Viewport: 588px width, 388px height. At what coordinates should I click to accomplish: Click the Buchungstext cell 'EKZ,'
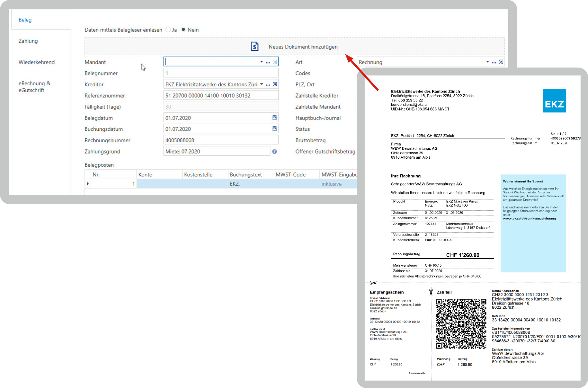tap(251, 184)
